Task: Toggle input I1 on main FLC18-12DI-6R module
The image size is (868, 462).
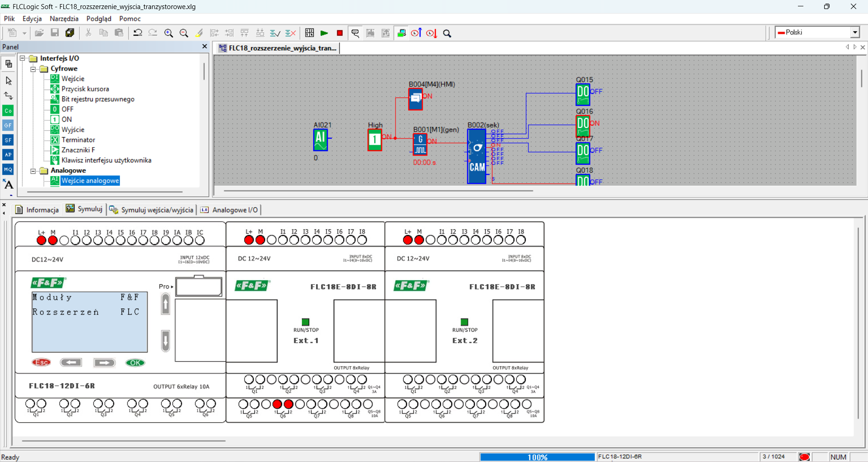Action: pos(75,240)
